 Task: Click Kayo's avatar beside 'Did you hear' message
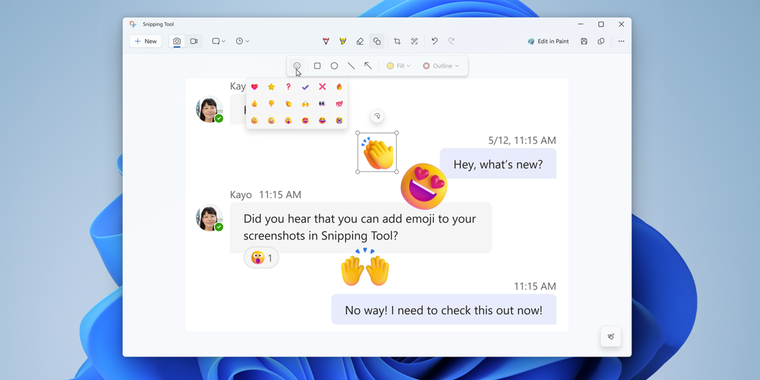[x=209, y=218]
